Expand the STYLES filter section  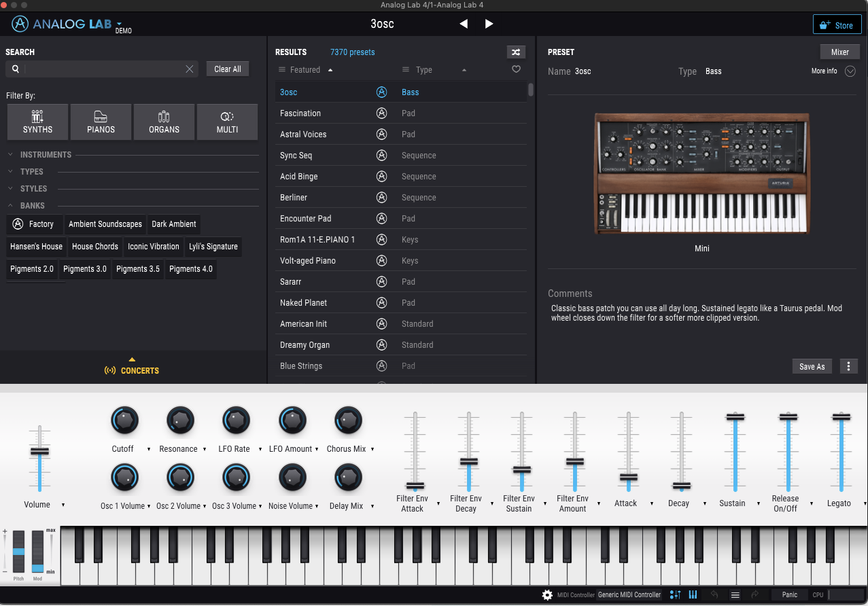pyautogui.click(x=33, y=189)
